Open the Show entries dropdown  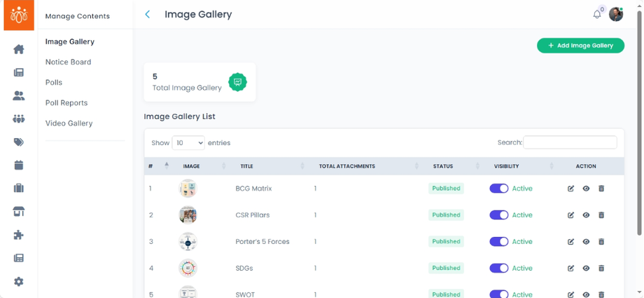188,142
